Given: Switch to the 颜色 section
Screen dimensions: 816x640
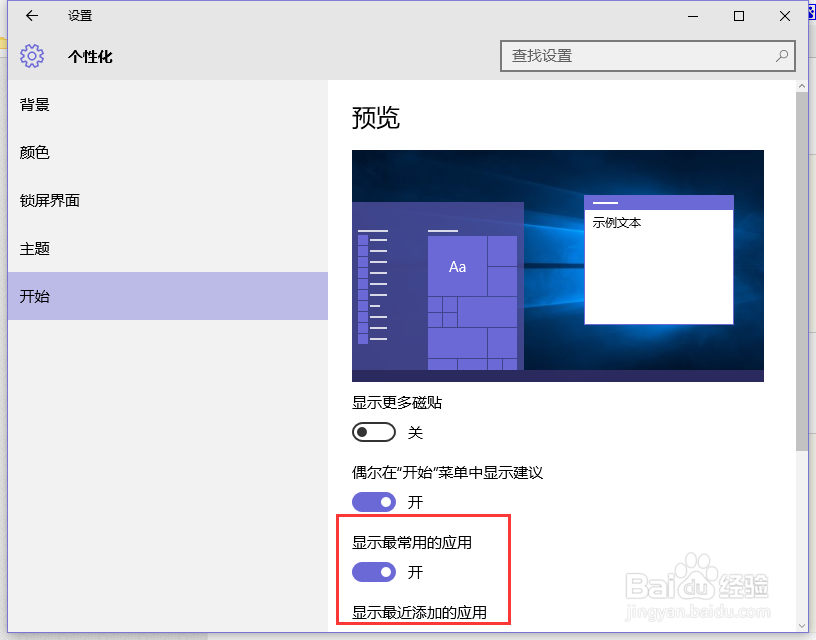Looking at the screenshot, I should [35, 152].
